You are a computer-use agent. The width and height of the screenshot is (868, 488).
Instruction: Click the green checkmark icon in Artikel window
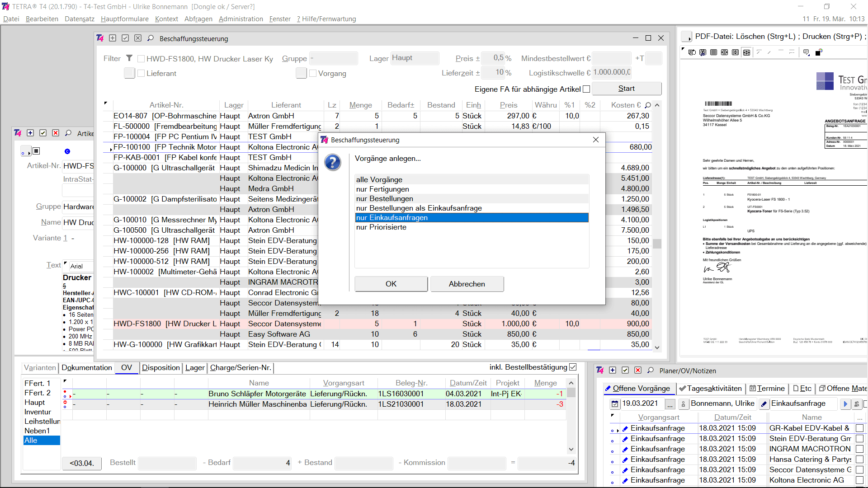pos(43,133)
